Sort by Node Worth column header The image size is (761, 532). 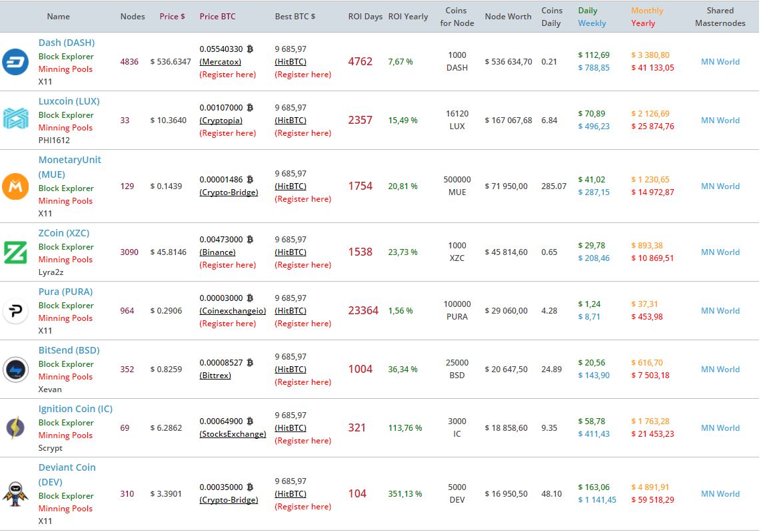click(x=508, y=16)
